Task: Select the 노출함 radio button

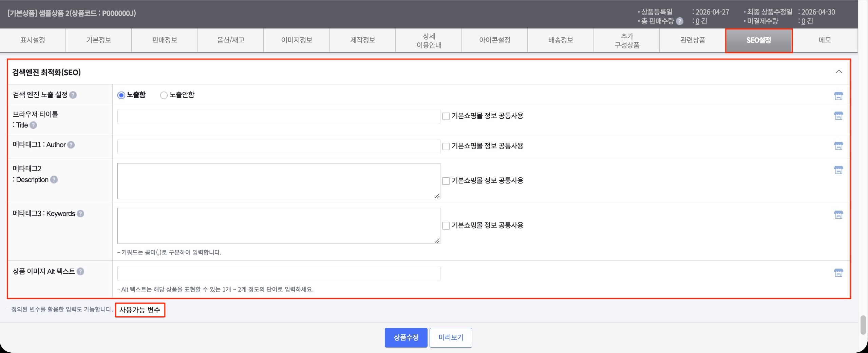Action: 121,95
